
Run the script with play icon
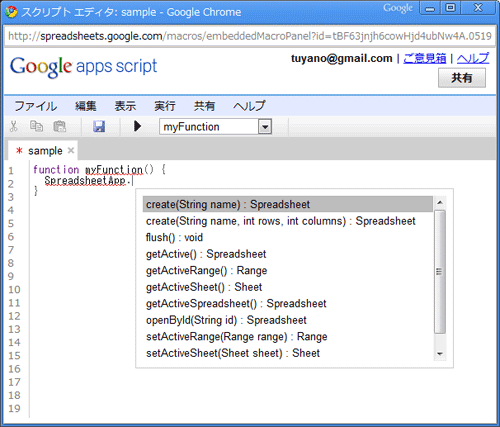[137, 126]
